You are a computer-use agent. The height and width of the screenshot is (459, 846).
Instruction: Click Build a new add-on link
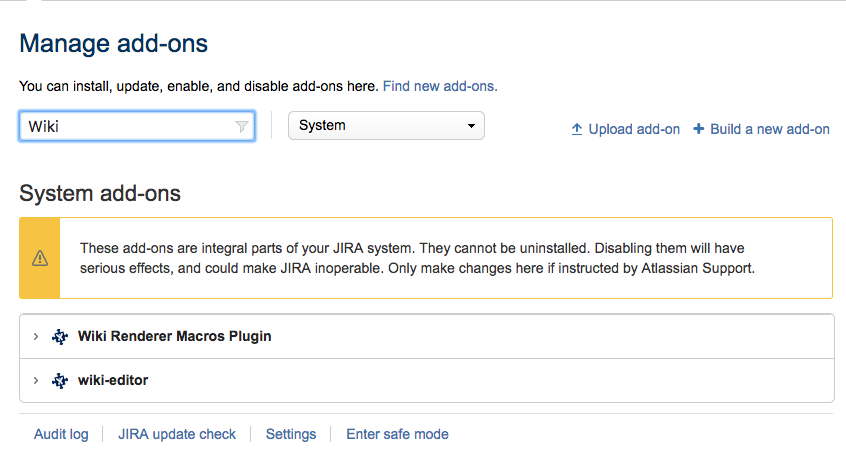pyautogui.click(x=770, y=129)
